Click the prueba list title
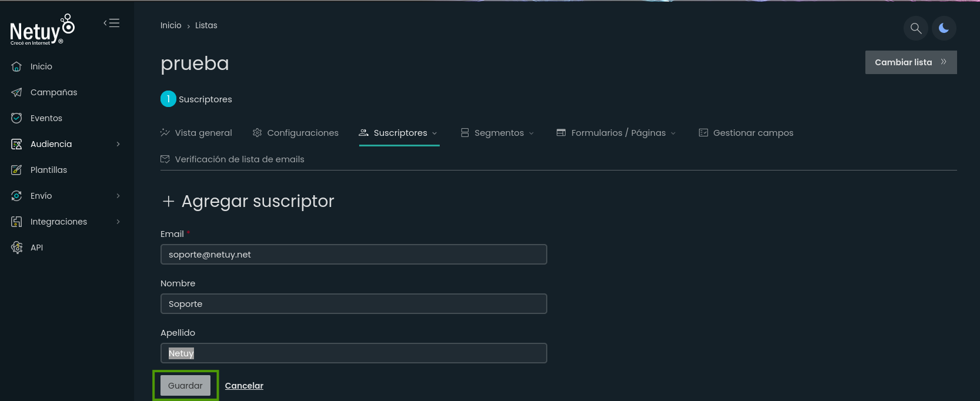 195,64
